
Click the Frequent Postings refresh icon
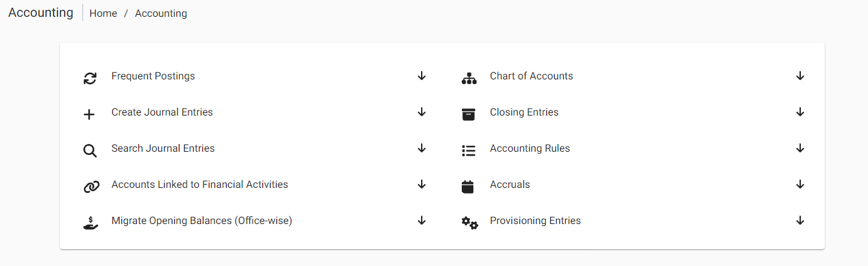90,79
